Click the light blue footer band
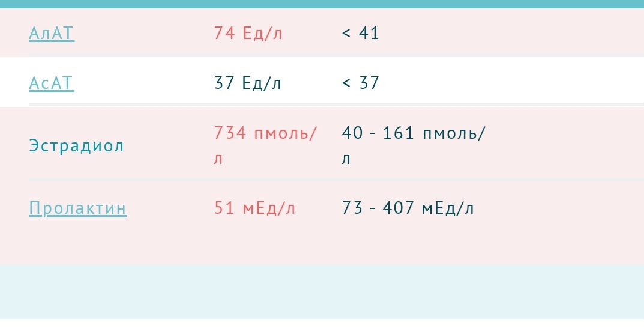The image size is (644, 334). (x=322, y=292)
